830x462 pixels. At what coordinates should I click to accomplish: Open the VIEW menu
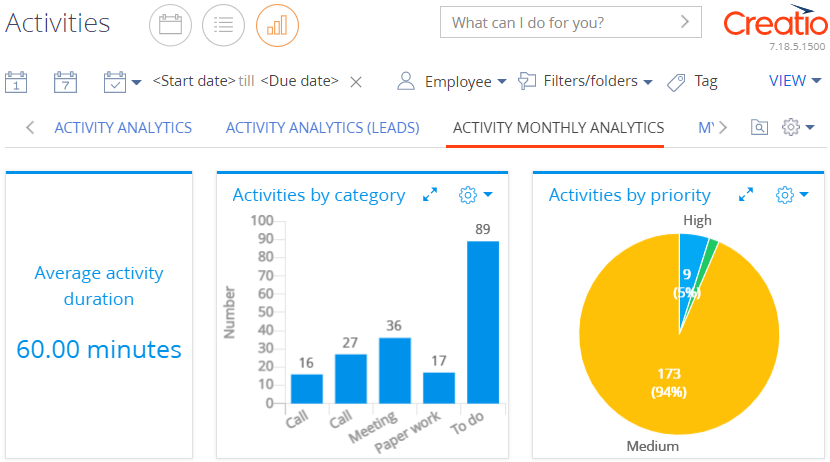795,81
